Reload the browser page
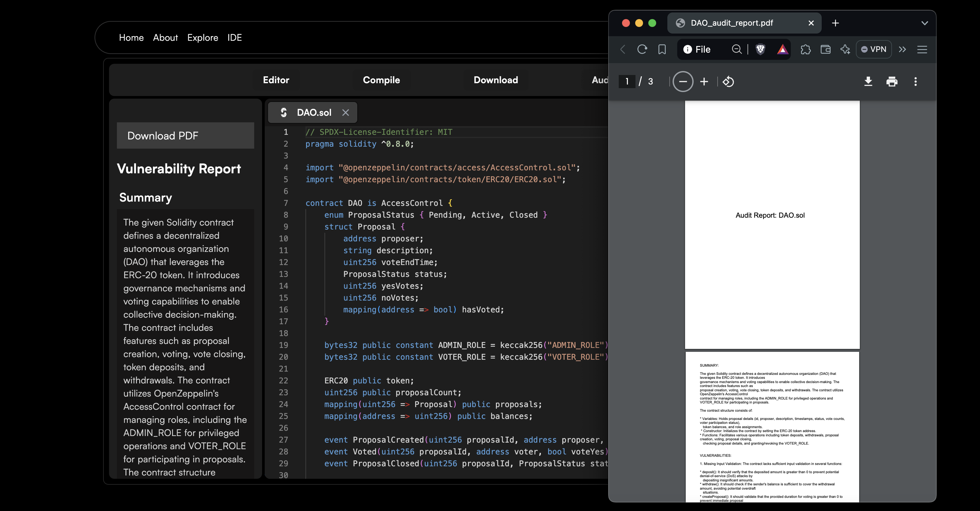This screenshot has height=511, width=980. 642,49
